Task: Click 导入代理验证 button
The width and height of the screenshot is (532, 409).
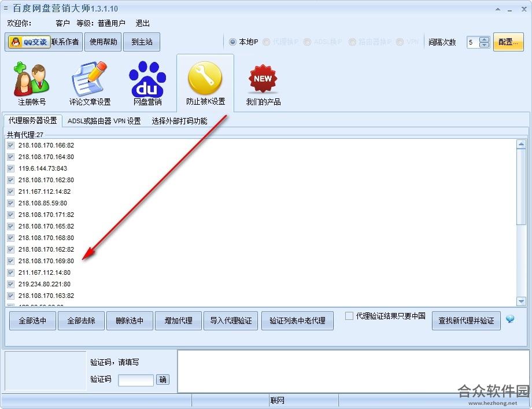Action: coord(231,320)
